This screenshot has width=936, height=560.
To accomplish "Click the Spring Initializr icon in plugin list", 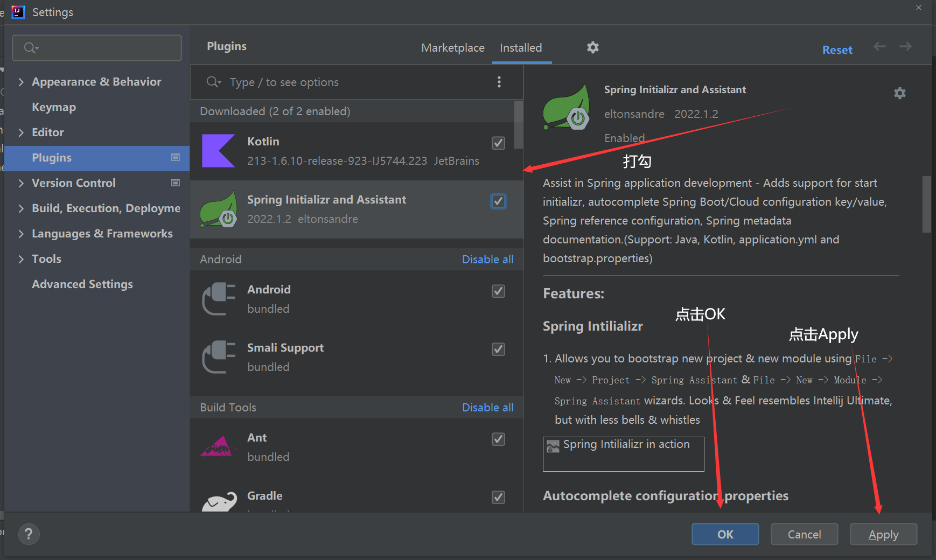I will (219, 209).
